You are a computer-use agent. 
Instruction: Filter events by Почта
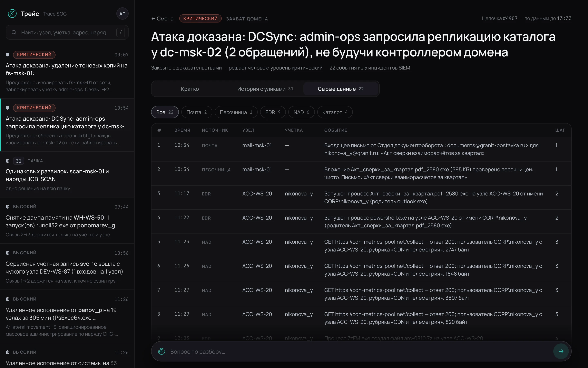click(x=197, y=112)
